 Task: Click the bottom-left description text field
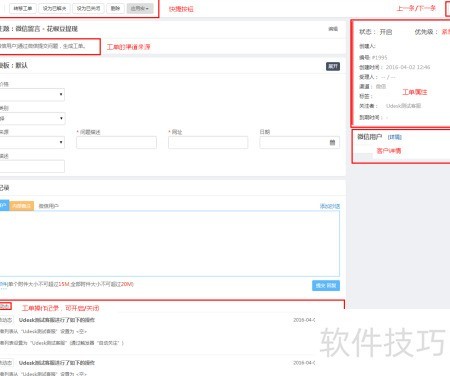point(32,166)
